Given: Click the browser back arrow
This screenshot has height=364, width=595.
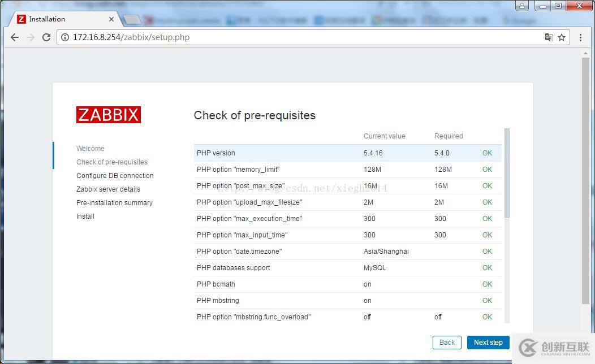Looking at the screenshot, I should (15, 37).
